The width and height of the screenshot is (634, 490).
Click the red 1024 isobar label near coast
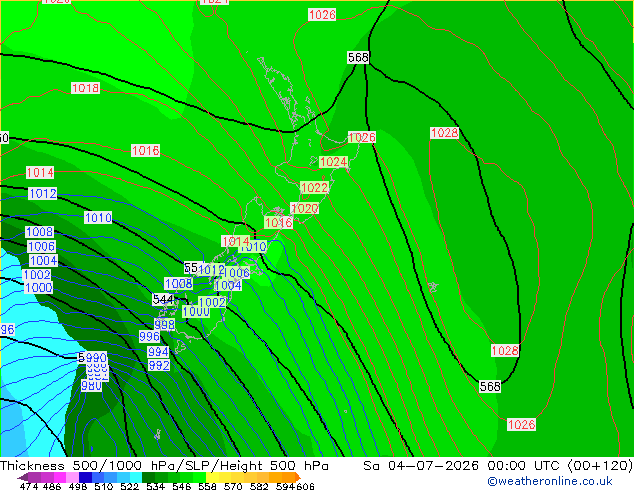tap(333, 162)
